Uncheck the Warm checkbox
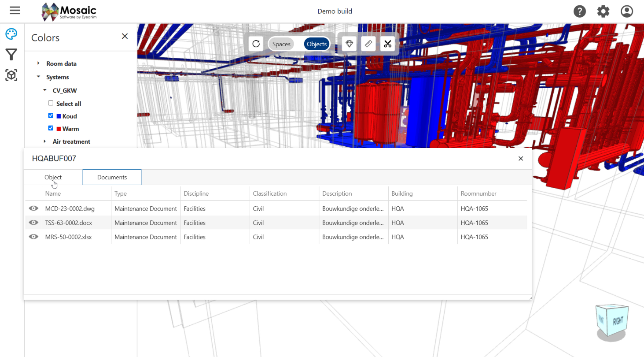This screenshot has height=357, width=644. (x=51, y=128)
